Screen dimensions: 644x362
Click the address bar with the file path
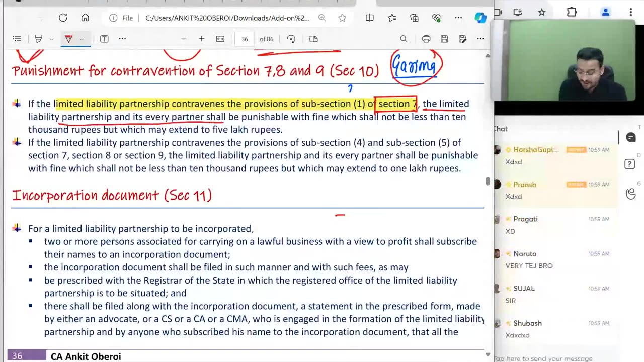pos(227,18)
